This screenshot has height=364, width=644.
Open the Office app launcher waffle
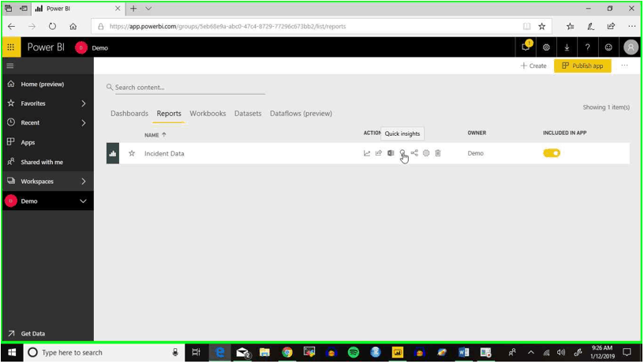[11, 47]
